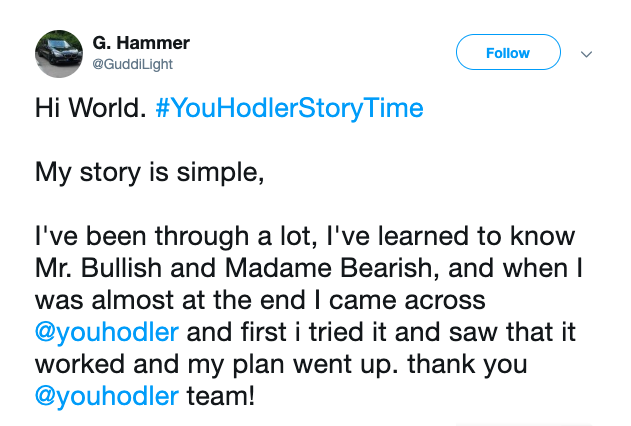Open G. Hammer's car profile picture
631x426 pixels.
click(x=59, y=54)
